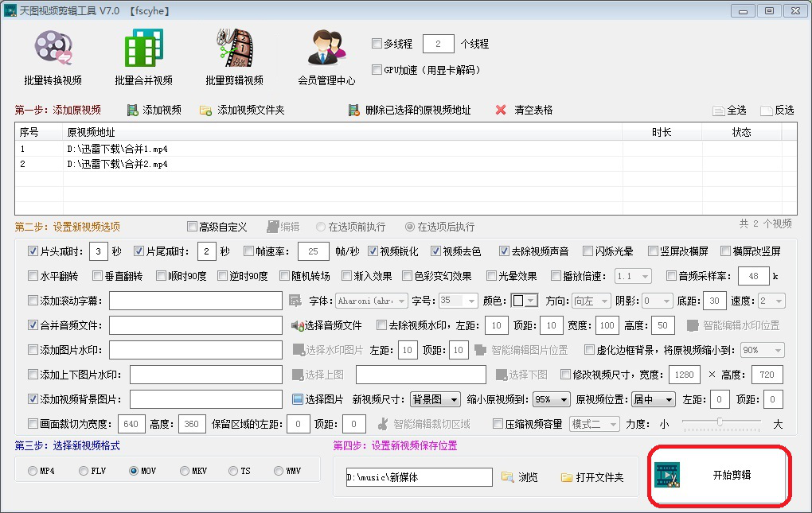812x513 pixels.
Task: Click 智能编辑水印位置 icon
Action: click(x=693, y=325)
